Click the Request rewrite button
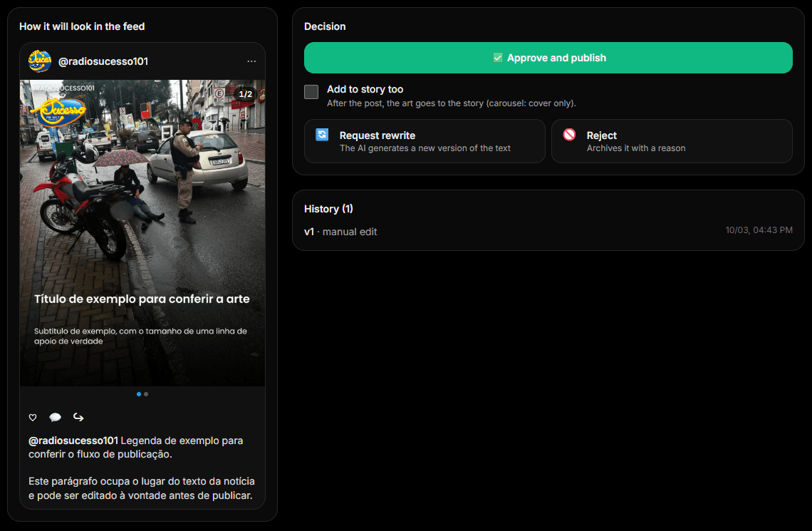 [425, 141]
